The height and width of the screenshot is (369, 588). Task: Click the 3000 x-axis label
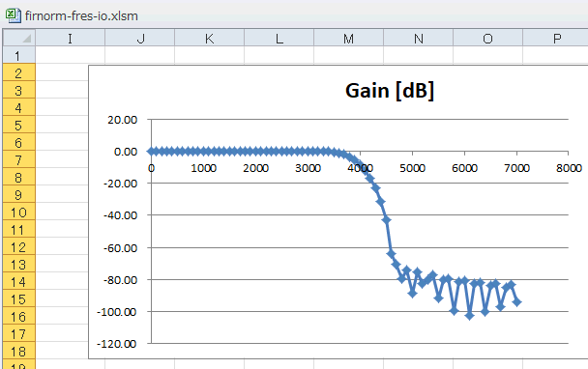pyautogui.click(x=308, y=168)
